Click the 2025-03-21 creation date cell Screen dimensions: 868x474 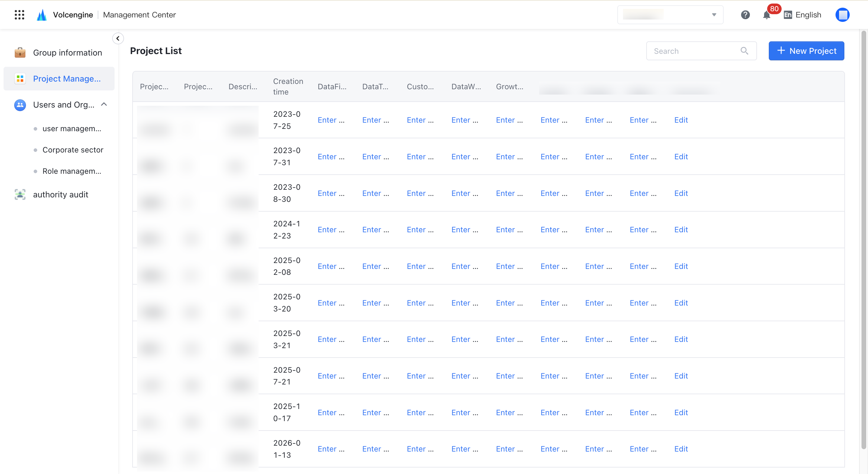click(x=286, y=339)
